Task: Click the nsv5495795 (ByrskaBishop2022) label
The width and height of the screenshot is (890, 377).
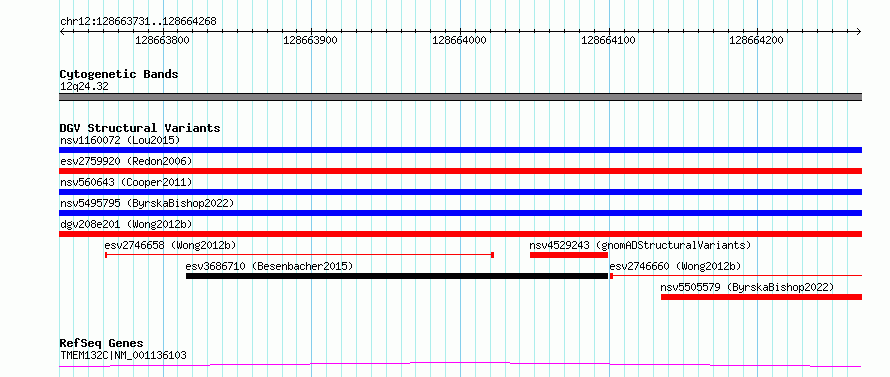Action: tap(147, 203)
